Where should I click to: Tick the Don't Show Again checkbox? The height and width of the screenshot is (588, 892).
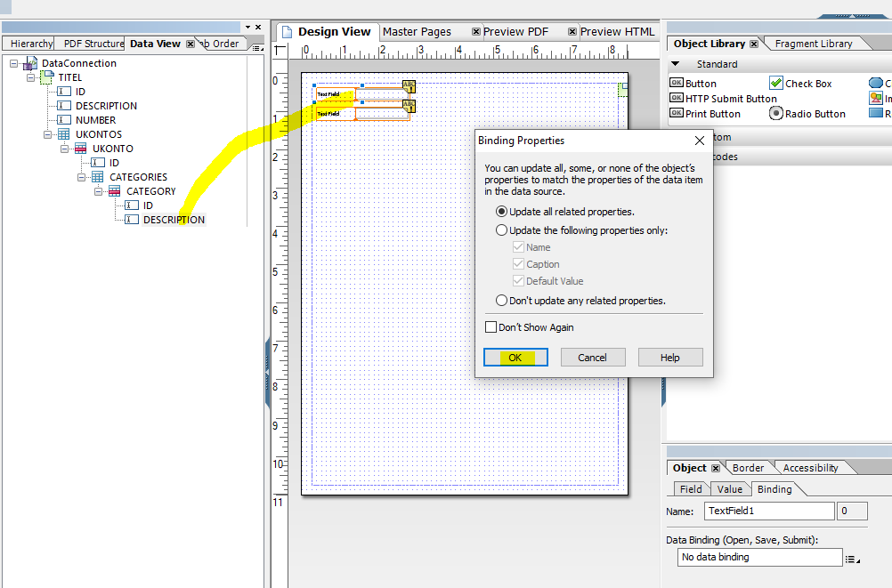point(491,327)
